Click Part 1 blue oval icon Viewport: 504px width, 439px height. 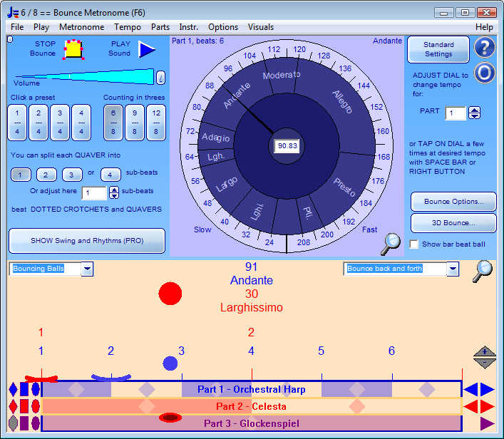click(36, 389)
